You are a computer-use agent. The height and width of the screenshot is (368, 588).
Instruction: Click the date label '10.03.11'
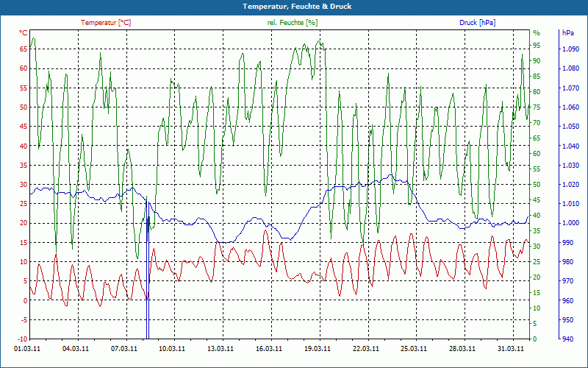coord(172,348)
